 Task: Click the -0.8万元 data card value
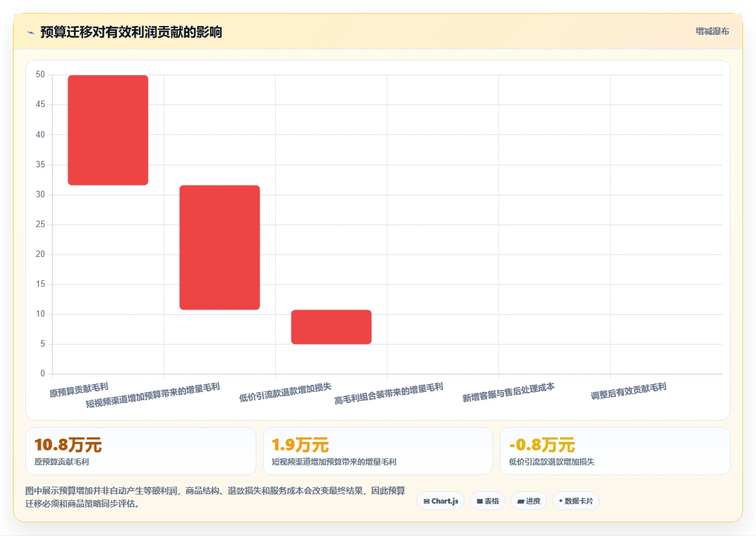click(x=543, y=445)
